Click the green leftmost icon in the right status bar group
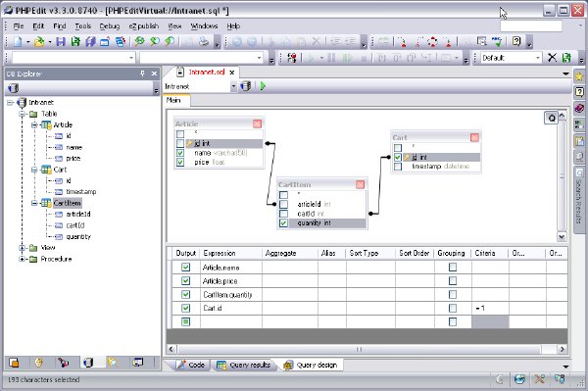588x391 pixels. (500, 380)
